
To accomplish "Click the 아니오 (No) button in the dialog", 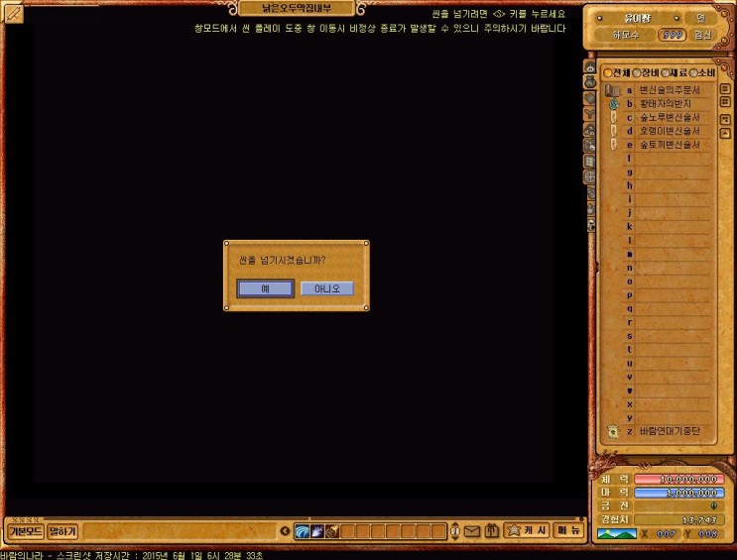I will click(326, 288).
